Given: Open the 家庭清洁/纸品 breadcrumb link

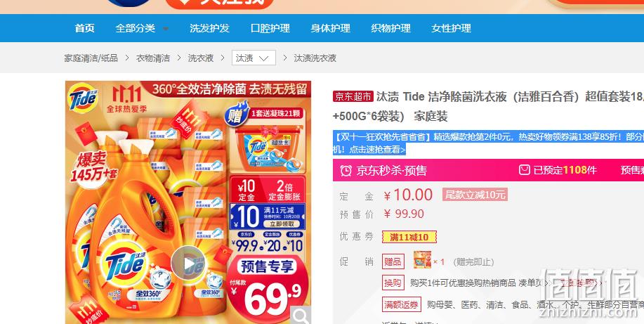Looking at the screenshot, I should click(x=91, y=58).
